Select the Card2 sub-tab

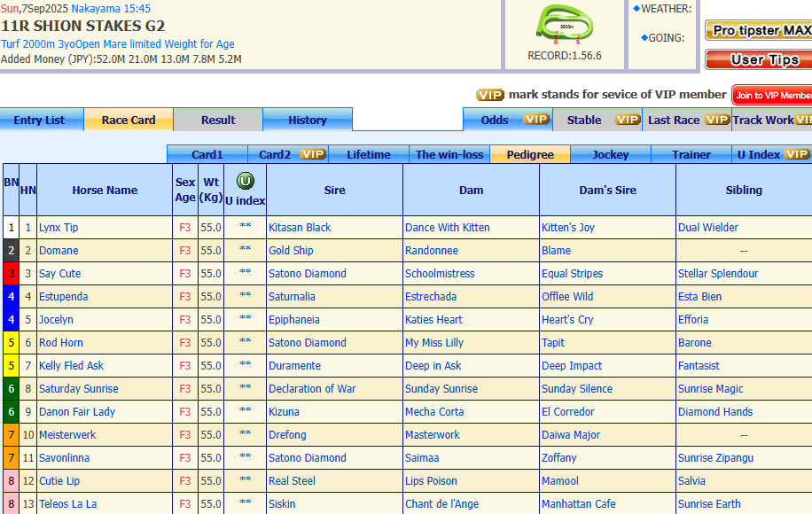[288, 154]
